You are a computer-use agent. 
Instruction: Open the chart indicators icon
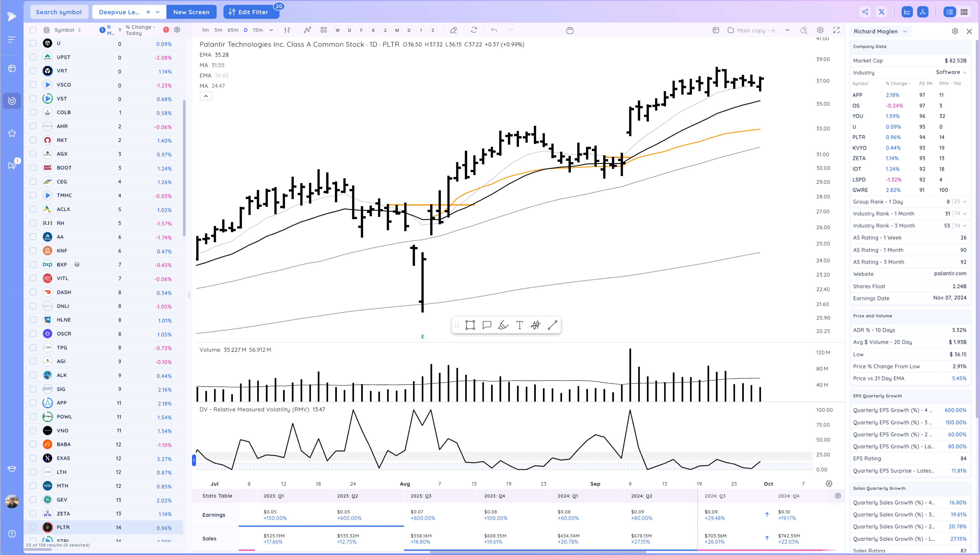click(x=307, y=30)
